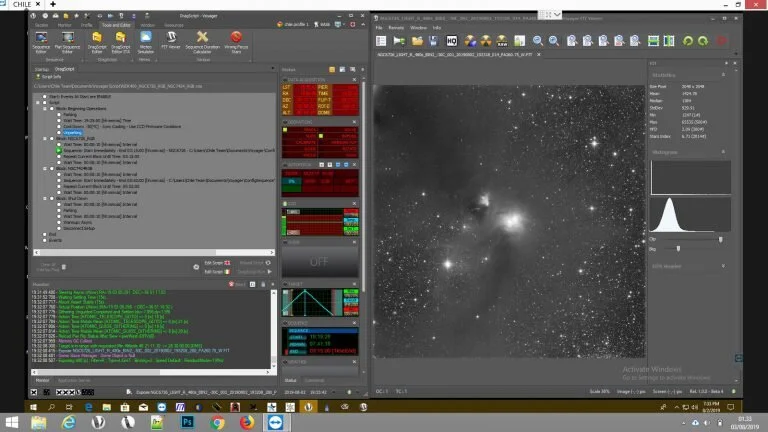
Task: Toggle the Parking step radio in first block
Action: 59,115
